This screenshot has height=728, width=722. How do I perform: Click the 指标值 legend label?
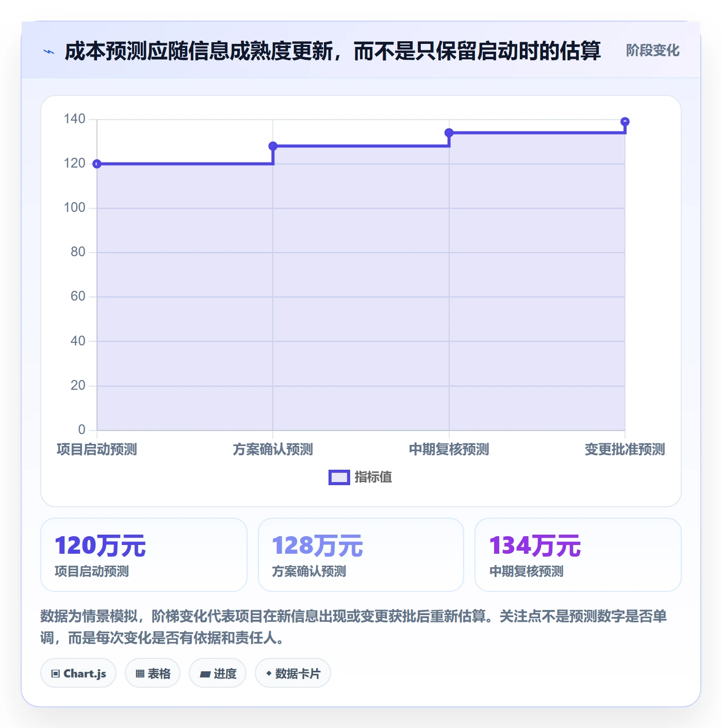(373, 477)
